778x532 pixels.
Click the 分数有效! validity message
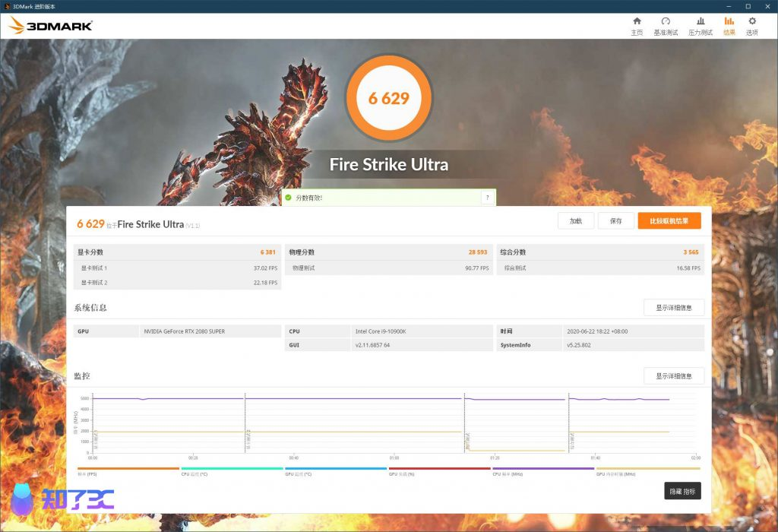coord(309,198)
